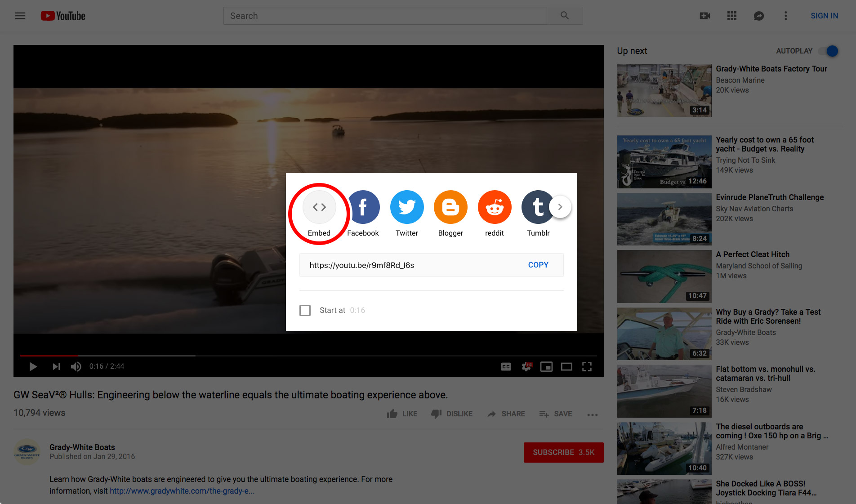Mute the video volume
Screen dimensions: 856x504
tap(76, 366)
